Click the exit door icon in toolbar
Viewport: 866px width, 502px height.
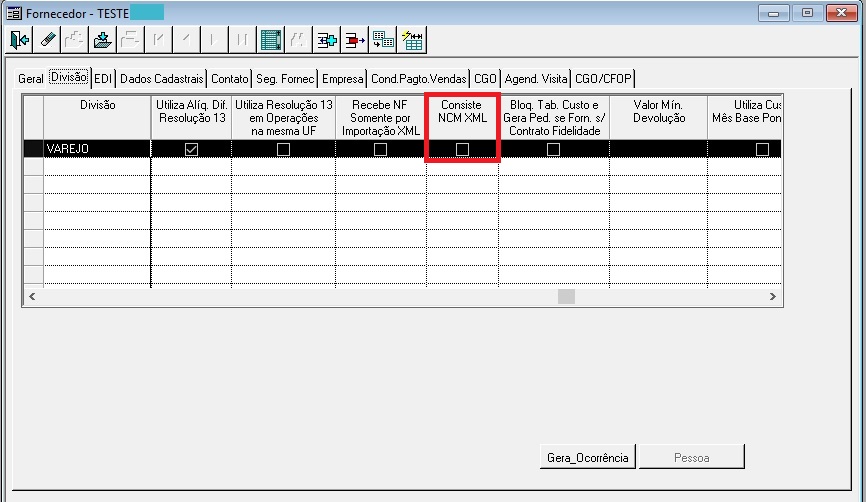click(19, 40)
